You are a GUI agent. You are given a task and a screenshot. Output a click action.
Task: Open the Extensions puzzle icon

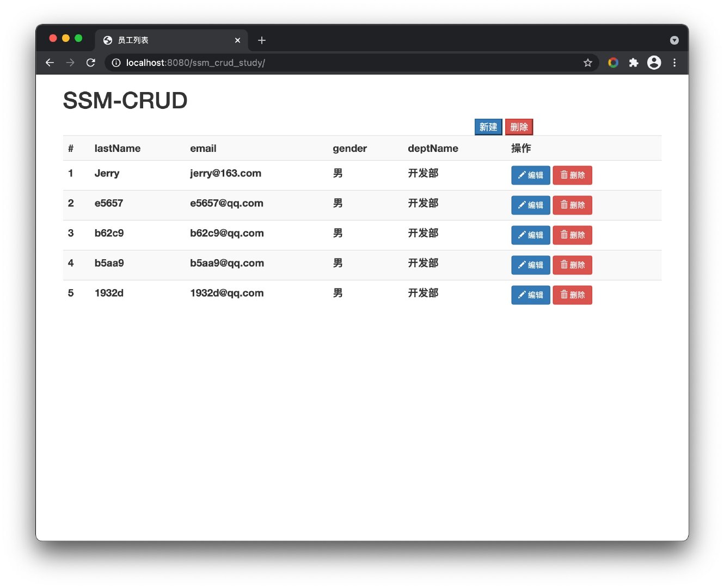(634, 63)
